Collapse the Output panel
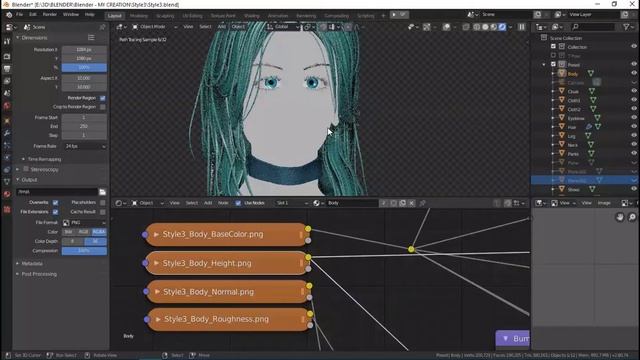The image size is (640, 360). tap(18, 180)
